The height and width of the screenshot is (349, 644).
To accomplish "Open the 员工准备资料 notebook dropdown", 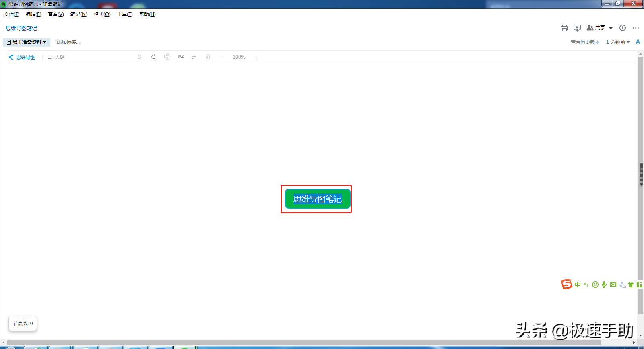I will pyautogui.click(x=27, y=42).
